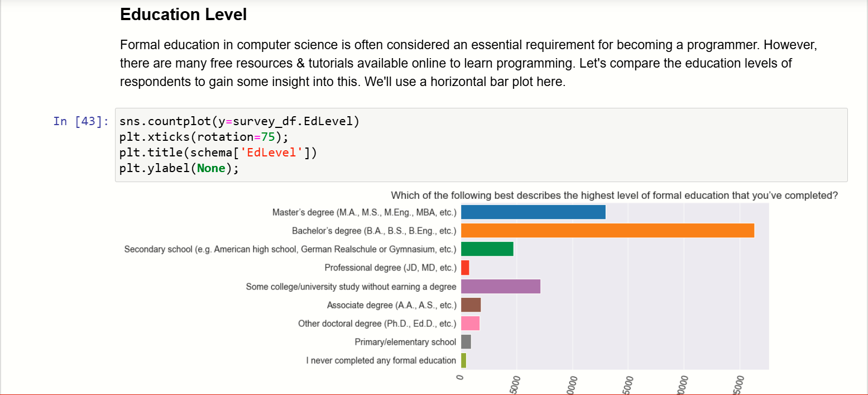Viewport: 868px width, 395px height.
Task: Click the gray Primary/elementary school bar
Action: 466,342
